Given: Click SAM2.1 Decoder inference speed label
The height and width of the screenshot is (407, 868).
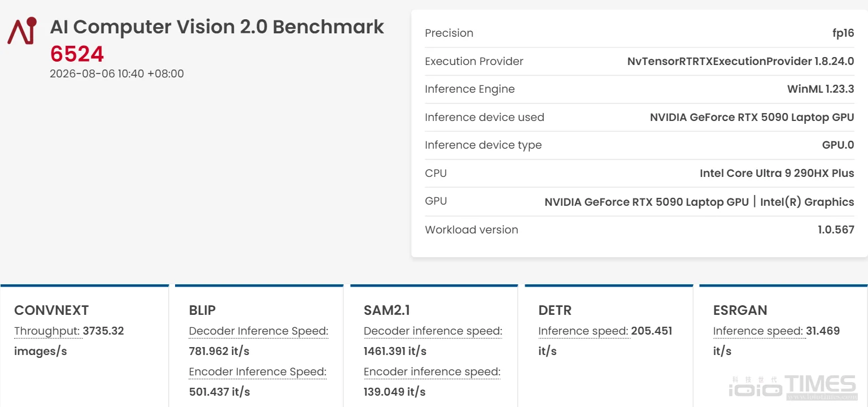Looking at the screenshot, I should pos(433,331).
